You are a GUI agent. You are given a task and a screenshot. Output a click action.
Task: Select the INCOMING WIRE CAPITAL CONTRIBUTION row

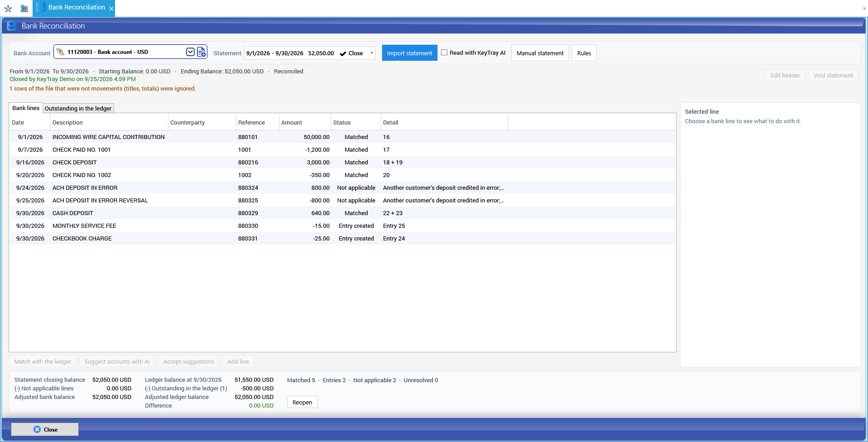click(x=342, y=137)
